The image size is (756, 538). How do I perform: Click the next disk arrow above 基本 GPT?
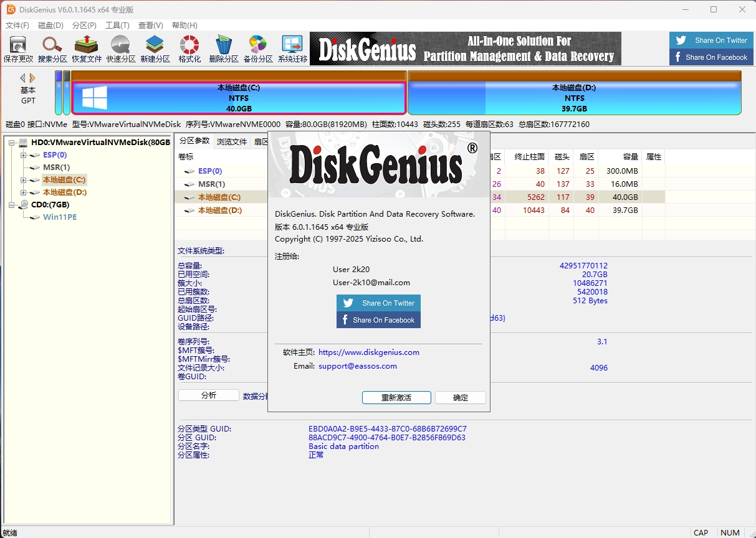(x=32, y=78)
